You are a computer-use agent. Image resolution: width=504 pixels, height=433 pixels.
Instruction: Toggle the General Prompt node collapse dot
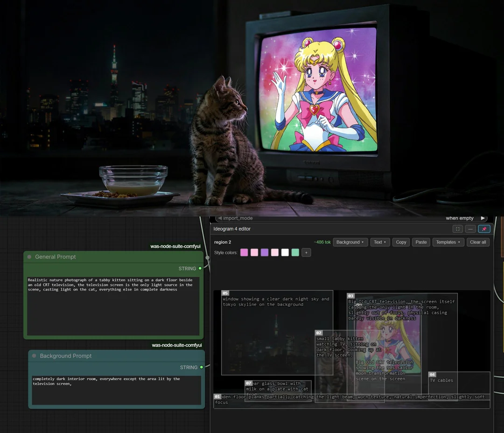(29, 257)
